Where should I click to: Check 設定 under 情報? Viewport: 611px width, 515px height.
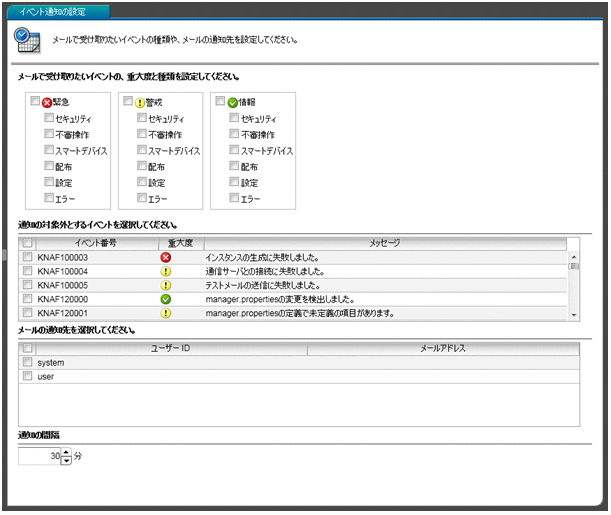tap(234, 182)
